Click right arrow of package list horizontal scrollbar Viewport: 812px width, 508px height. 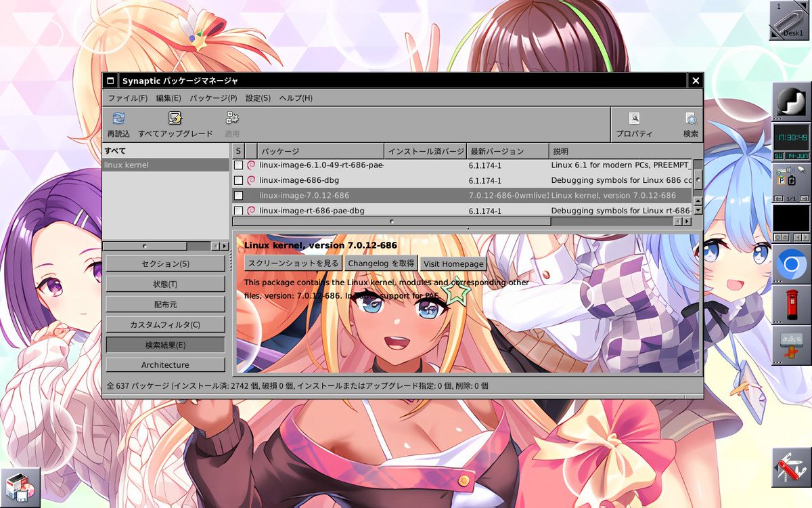click(687, 221)
